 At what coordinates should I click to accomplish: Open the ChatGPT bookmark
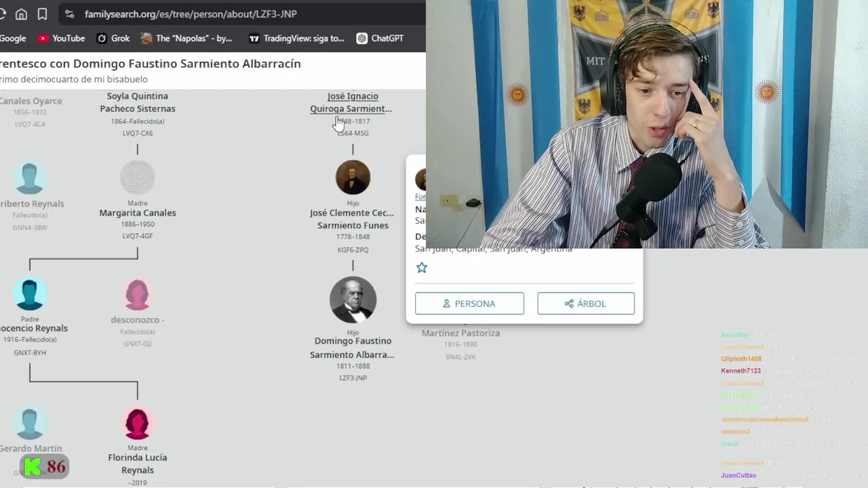click(380, 39)
